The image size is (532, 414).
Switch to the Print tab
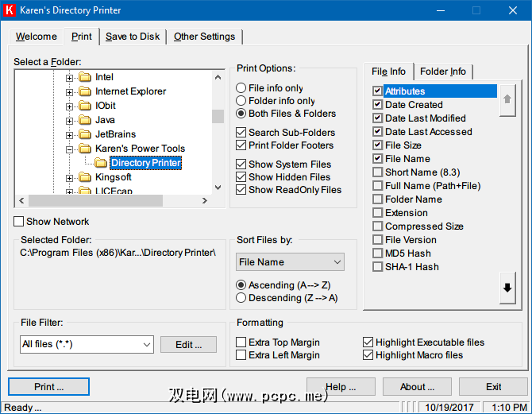tap(82, 37)
